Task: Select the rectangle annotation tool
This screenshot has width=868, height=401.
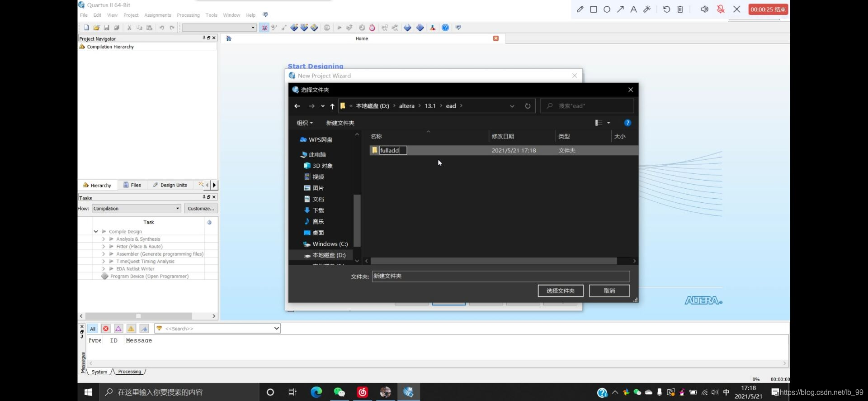Action: click(x=594, y=9)
